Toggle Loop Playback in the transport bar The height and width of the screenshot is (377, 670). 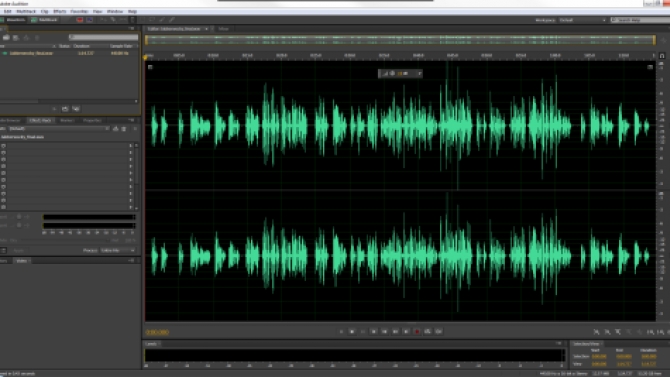tap(428, 332)
